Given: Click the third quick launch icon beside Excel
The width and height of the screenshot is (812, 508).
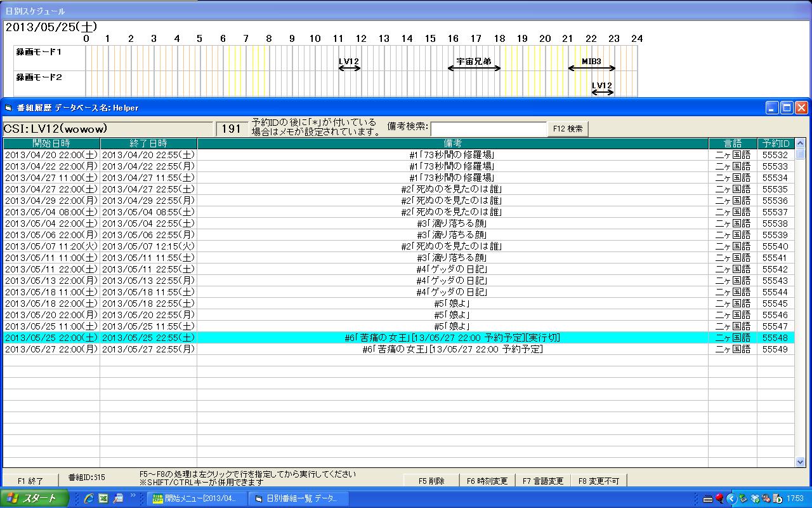Looking at the screenshot, I should tap(117, 498).
